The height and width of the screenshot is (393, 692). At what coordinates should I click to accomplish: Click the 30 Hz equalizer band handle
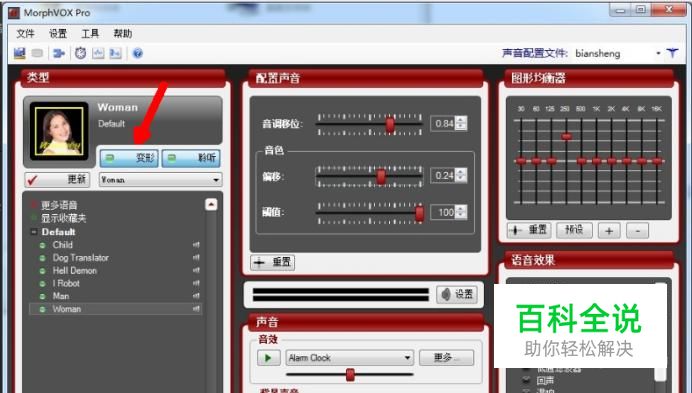pyautogui.click(x=521, y=161)
